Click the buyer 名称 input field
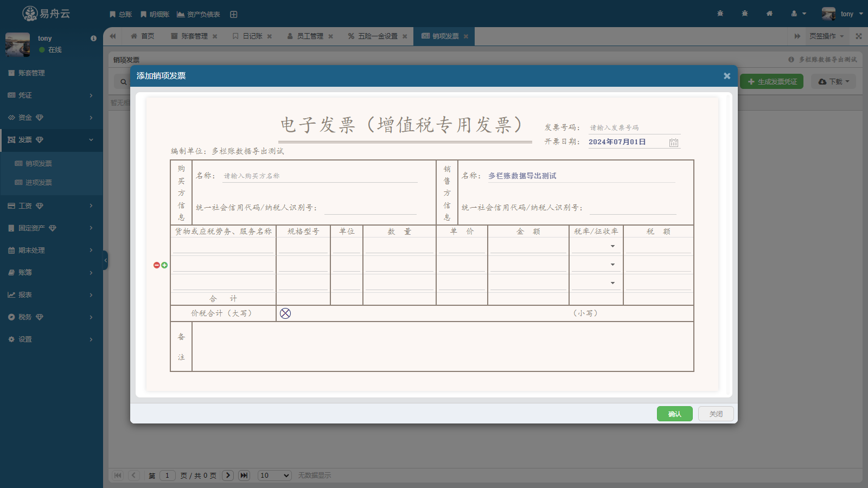This screenshot has width=868, height=488. click(x=320, y=176)
